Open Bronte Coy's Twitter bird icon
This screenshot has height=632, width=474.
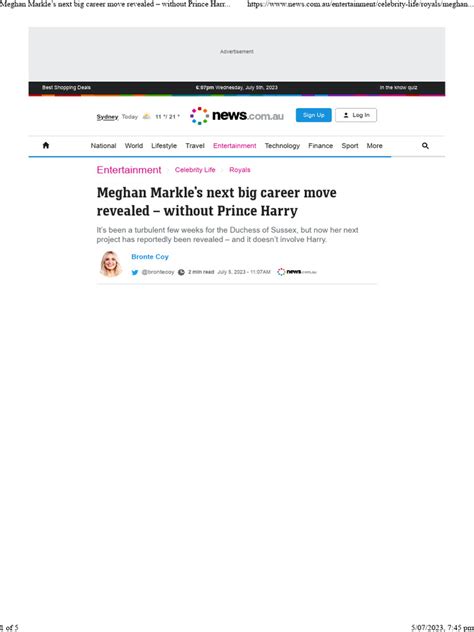135,272
